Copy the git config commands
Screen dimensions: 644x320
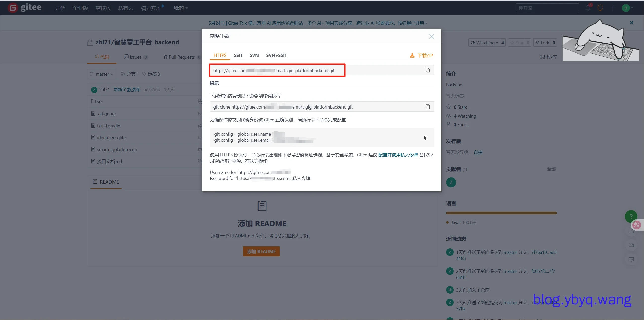426,138
